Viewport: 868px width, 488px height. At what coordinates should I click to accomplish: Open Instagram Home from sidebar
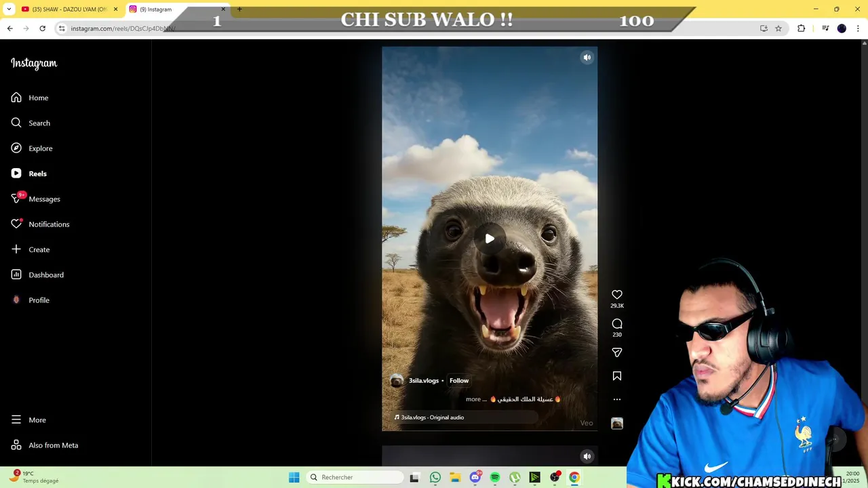tap(30, 98)
